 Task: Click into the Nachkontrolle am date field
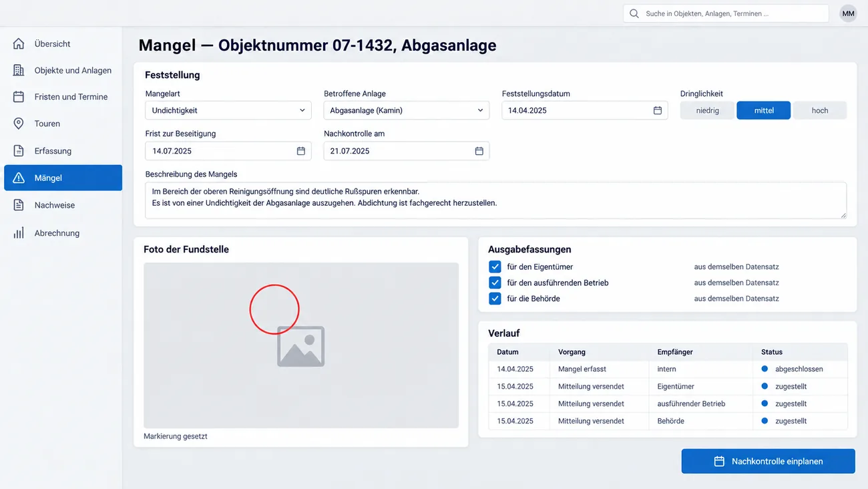407,151
